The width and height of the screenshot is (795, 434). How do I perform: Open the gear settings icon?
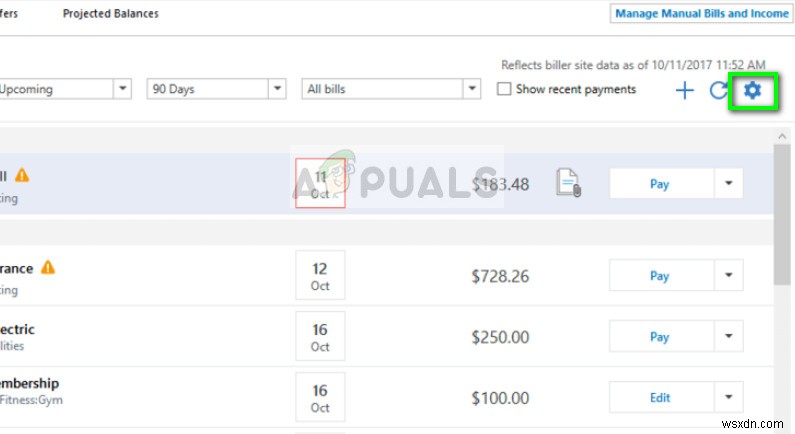point(752,91)
